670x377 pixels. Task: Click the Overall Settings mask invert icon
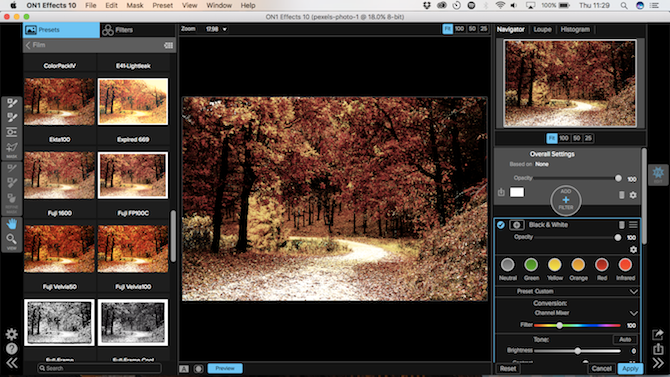(501, 193)
